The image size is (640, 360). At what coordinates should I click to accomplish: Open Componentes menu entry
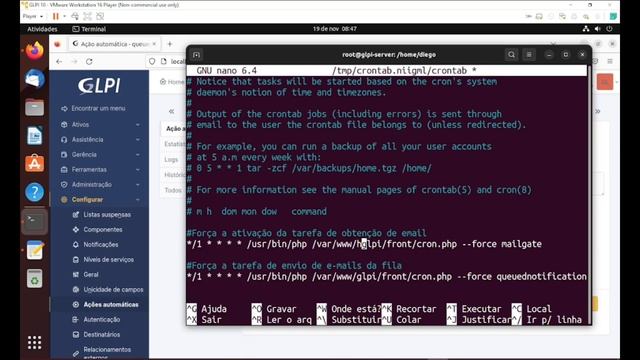tap(102, 230)
